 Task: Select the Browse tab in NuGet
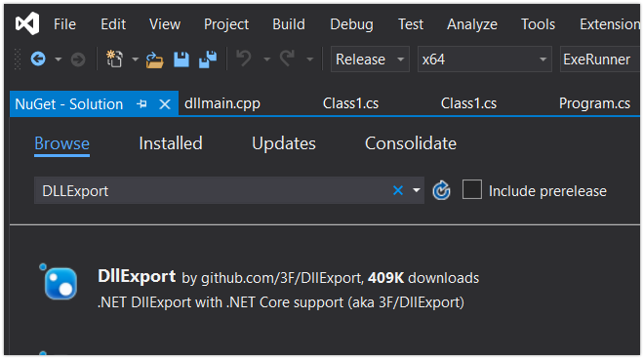[62, 143]
